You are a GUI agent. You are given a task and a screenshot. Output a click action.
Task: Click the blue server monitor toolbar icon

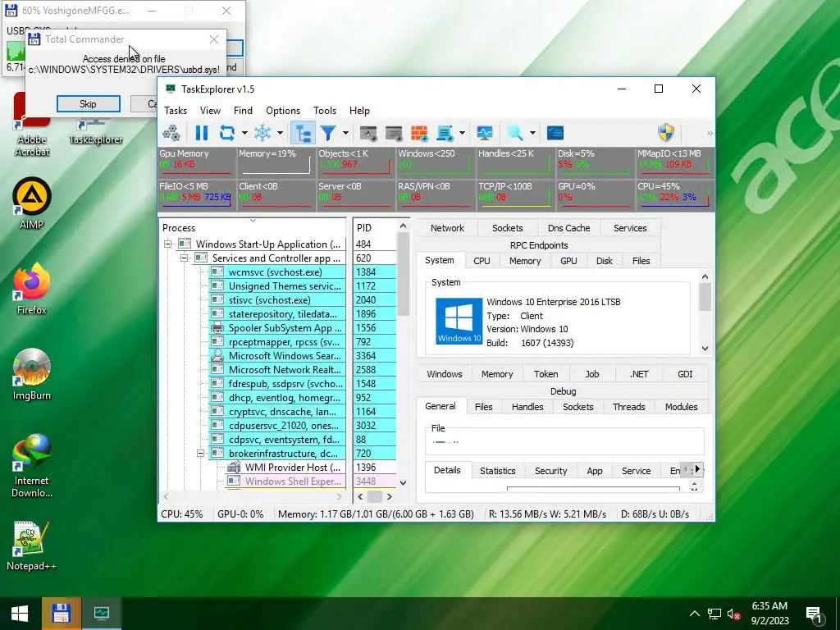click(x=445, y=133)
